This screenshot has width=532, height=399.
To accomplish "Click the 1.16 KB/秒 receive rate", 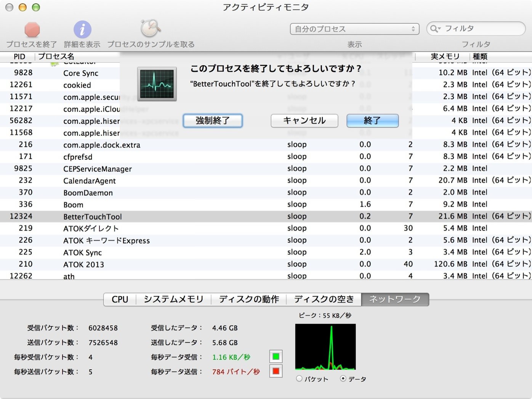I will (231, 357).
